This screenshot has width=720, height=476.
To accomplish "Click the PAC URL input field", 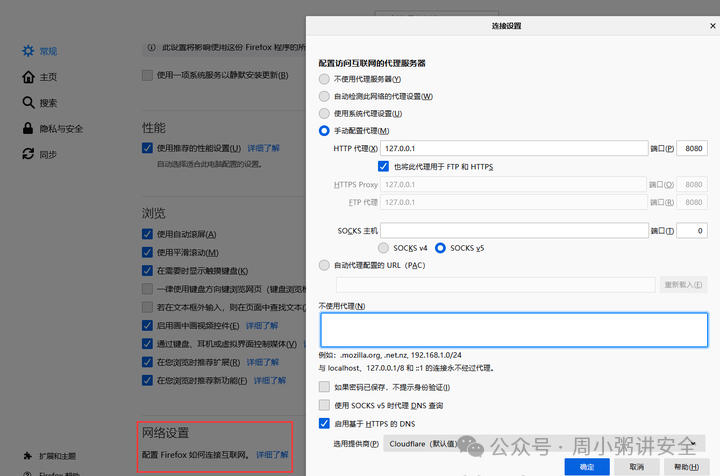I will click(495, 285).
